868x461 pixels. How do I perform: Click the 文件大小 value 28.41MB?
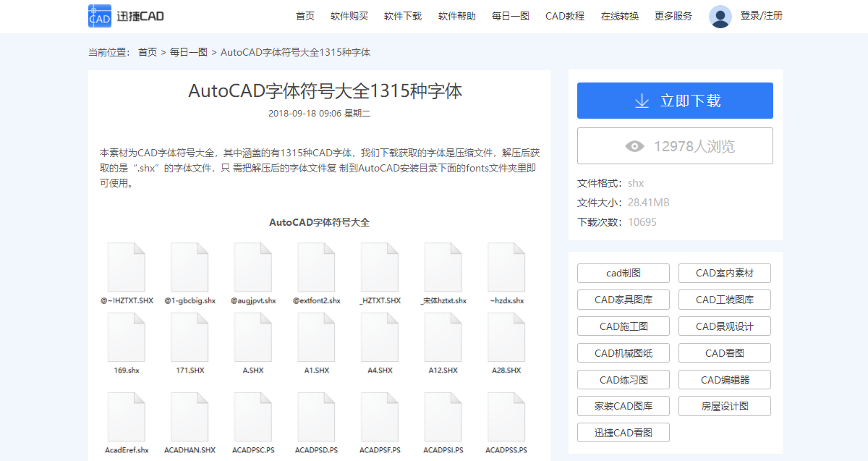(x=648, y=203)
